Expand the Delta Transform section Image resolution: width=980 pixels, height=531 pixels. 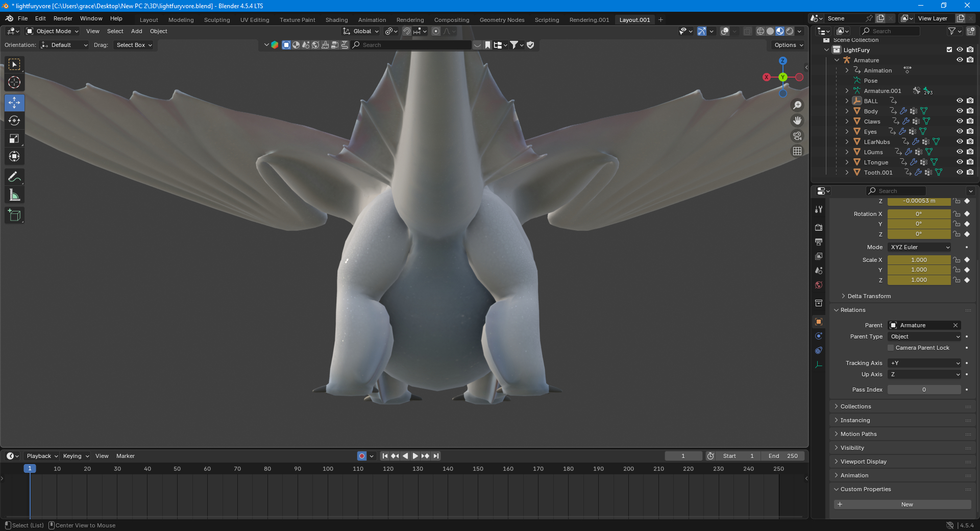point(869,296)
